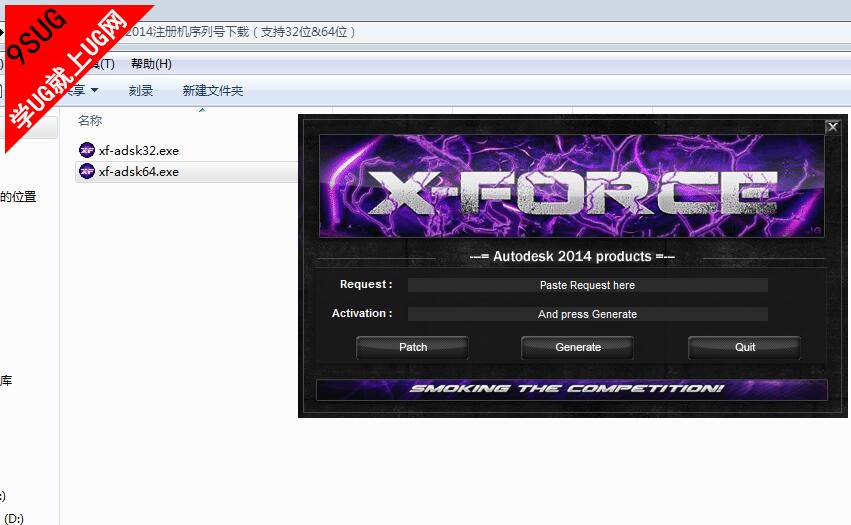This screenshot has height=525, width=851.
Task: Click the Quit button in X-Force
Action: (745, 347)
